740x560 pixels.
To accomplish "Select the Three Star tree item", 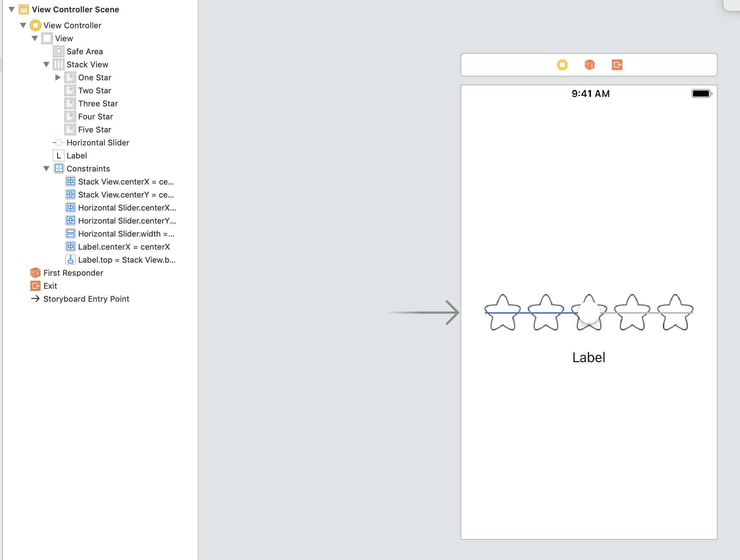I will [x=98, y=103].
